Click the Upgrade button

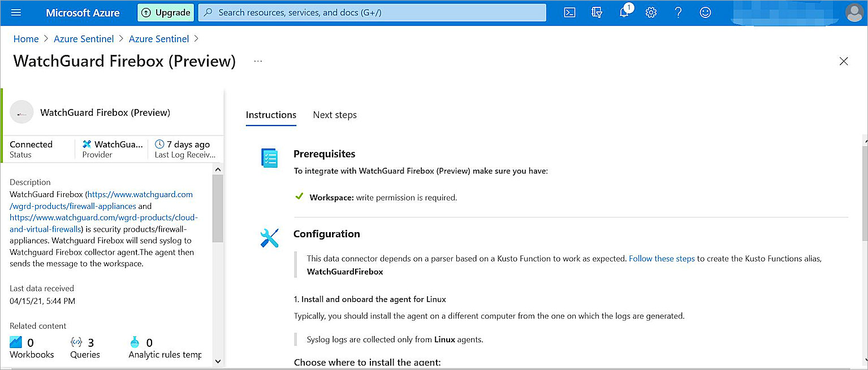pos(165,12)
